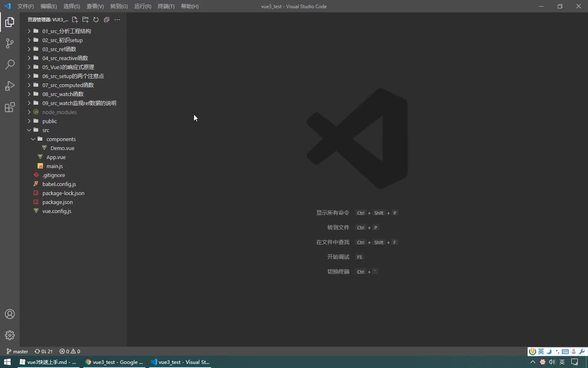Expand the 07_src_computed函数 folder

(x=68, y=85)
